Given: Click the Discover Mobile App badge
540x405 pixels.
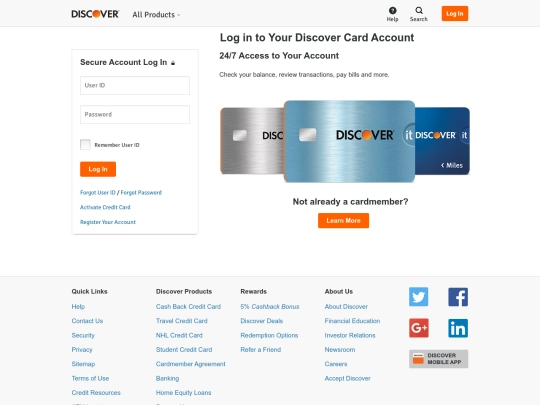Looking at the screenshot, I should (438, 359).
